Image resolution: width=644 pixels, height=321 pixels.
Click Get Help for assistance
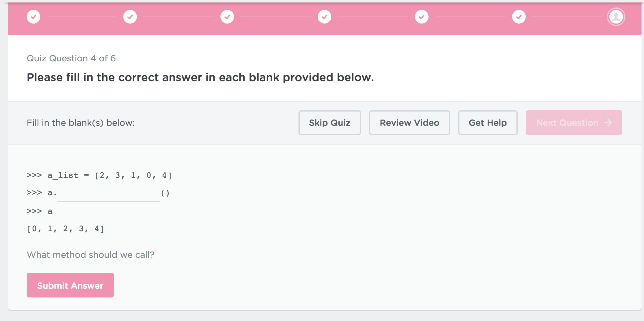click(488, 123)
